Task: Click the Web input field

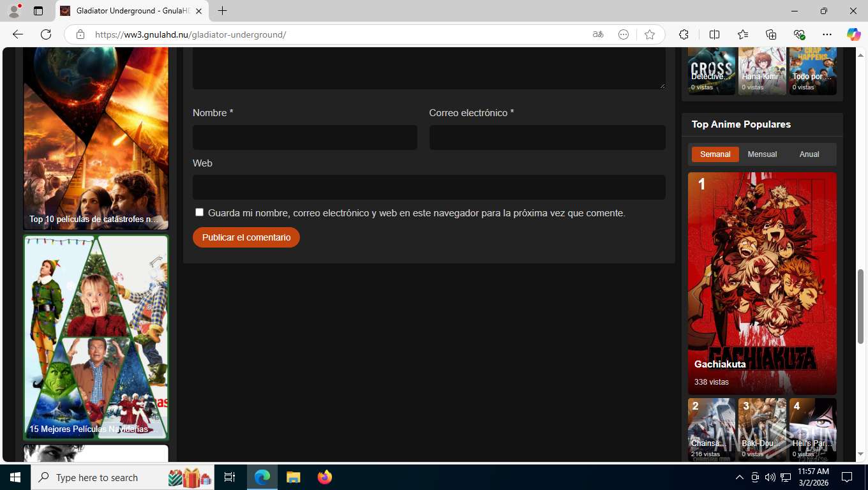Action: pos(429,188)
